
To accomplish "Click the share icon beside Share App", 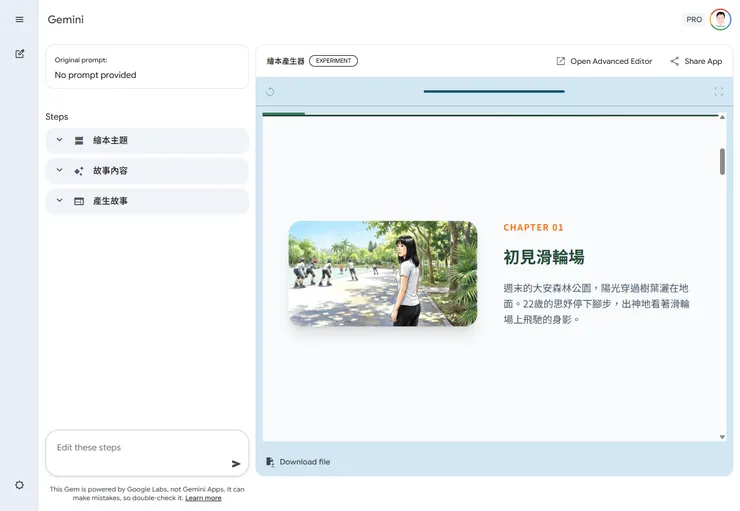I will 674,61.
